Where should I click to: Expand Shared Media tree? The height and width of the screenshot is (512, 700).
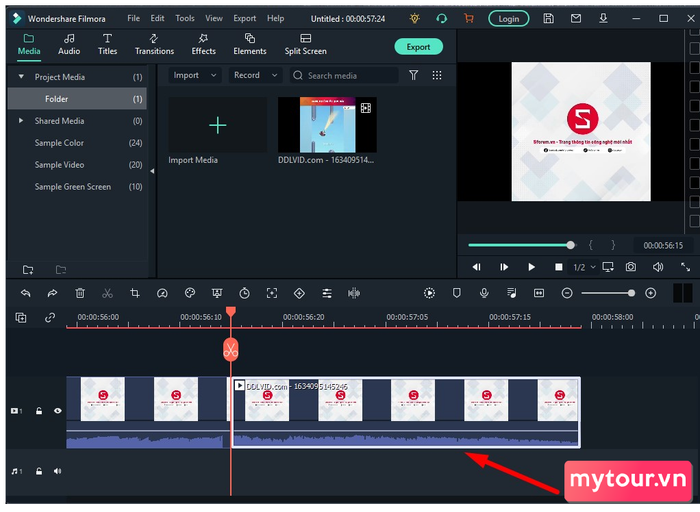(x=21, y=121)
